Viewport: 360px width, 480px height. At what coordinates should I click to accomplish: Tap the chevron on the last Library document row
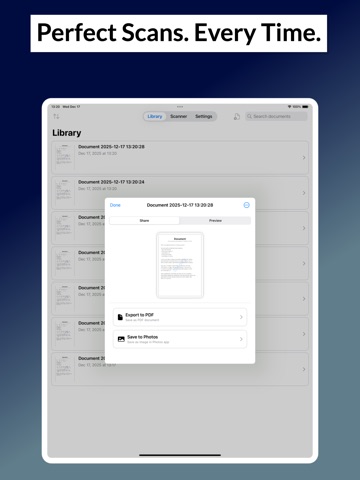(x=304, y=369)
